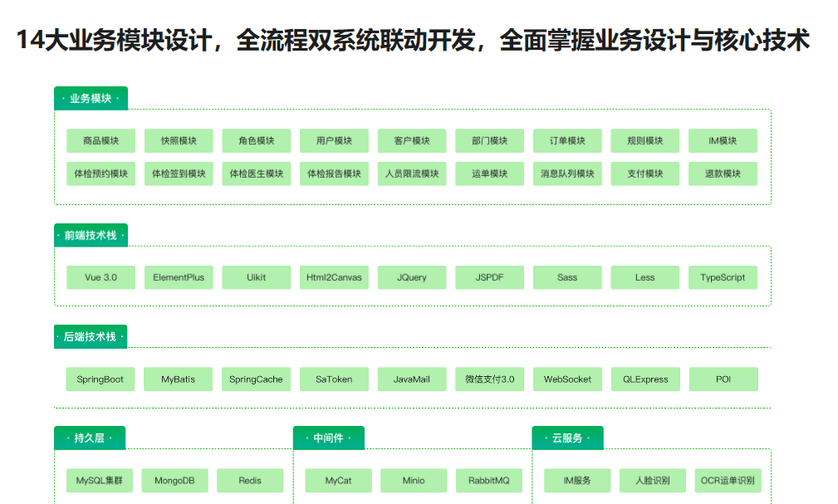Click the 业务模块 section header
Viewport: 838px width, 504px height.
pos(91,99)
